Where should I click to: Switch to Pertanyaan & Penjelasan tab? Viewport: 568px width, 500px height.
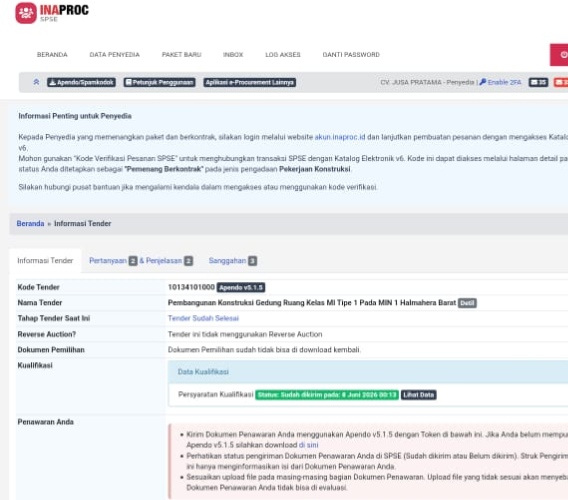coord(141,261)
